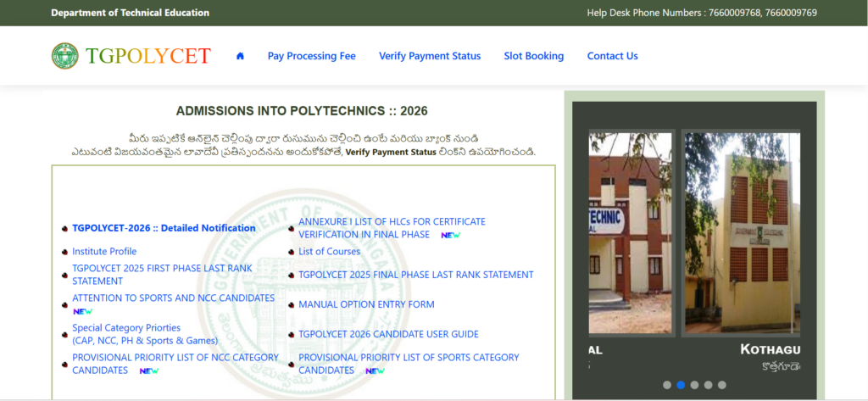Open List of Courses link
This screenshot has height=401, width=868.
tap(330, 252)
